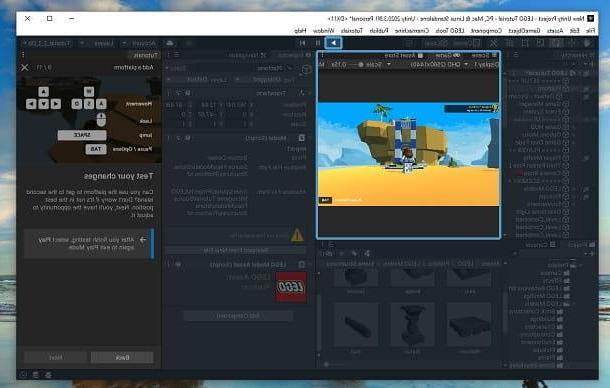Adjust the Game view Scale slider

(x=353, y=65)
